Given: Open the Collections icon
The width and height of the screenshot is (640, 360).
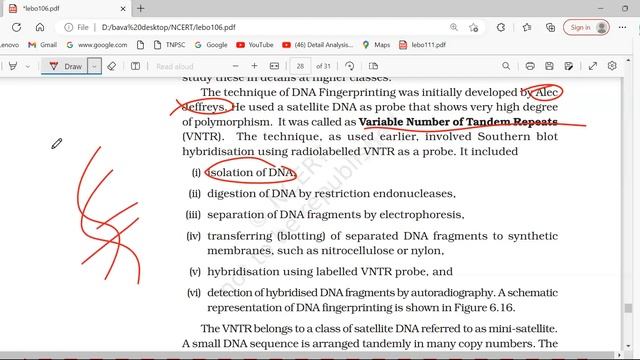Looking at the screenshot, I should point(550,27).
